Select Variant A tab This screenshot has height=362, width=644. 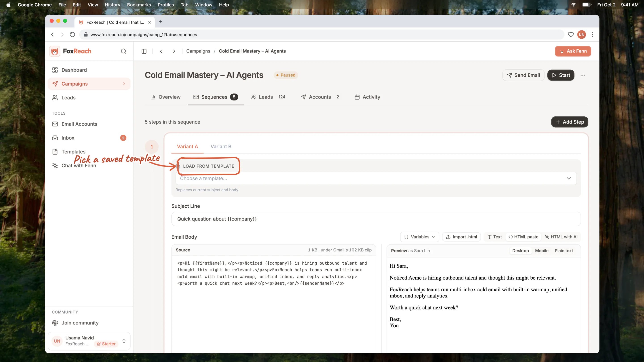click(x=187, y=147)
